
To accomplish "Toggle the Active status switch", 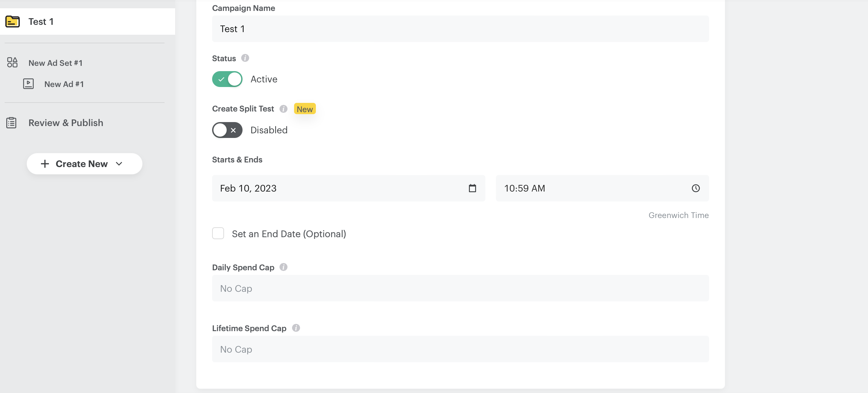I will 227,79.
